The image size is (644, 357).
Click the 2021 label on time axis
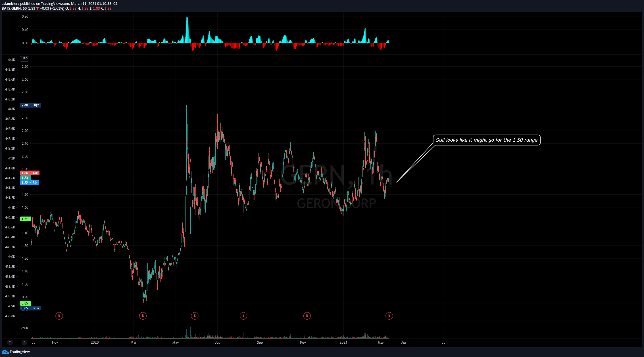pyautogui.click(x=343, y=343)
